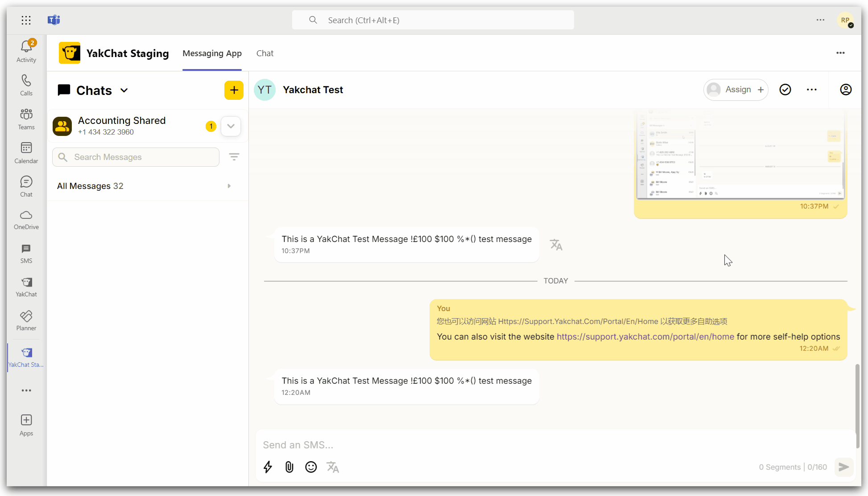Click the Yakchat Test contact name
868x496 pixels.
tap(313, 90)
